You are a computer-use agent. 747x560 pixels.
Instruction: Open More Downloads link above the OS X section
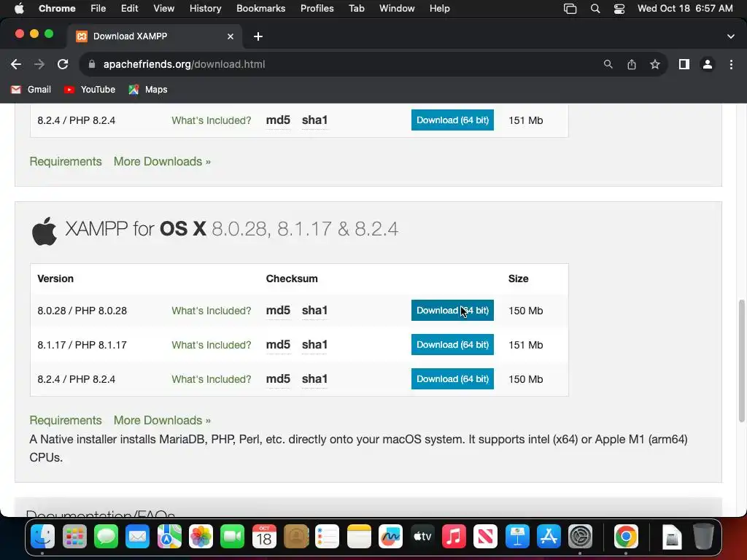pos(162,161)
